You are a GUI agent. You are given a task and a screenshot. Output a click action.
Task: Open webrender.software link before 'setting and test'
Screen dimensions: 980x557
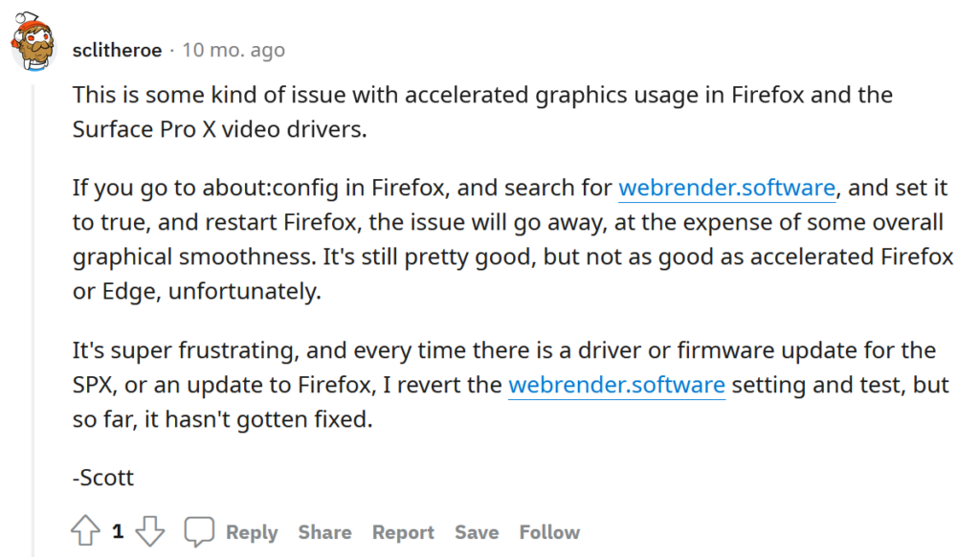point(617,385)
